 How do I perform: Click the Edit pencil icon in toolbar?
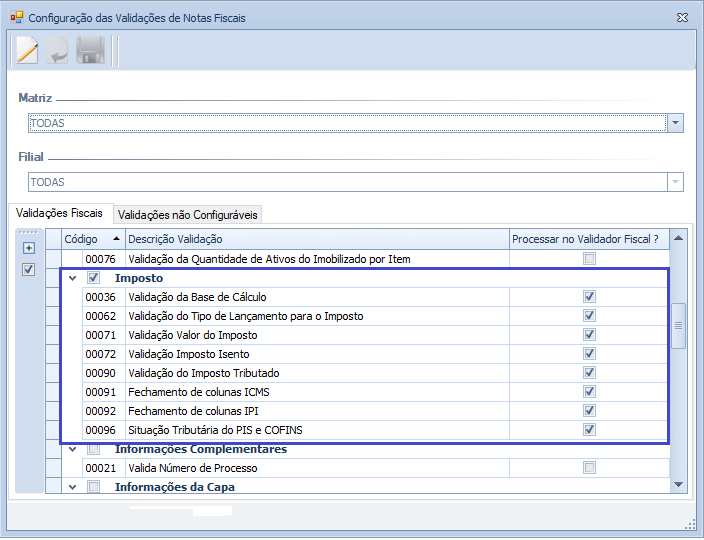tap(27, 51)
